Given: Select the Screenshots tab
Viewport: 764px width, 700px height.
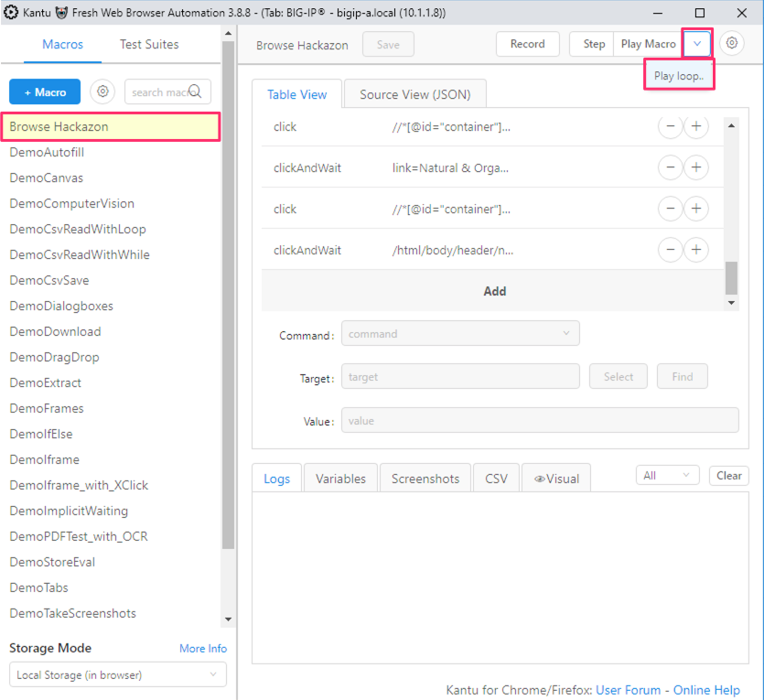Looking at the screenshot, I should (425, 479).
